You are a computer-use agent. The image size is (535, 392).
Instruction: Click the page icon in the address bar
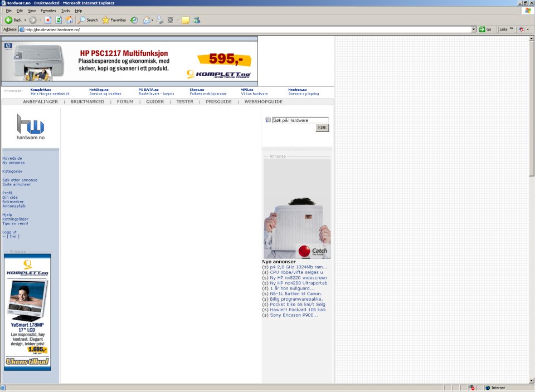pyautogui.click(x=22, y=30)
